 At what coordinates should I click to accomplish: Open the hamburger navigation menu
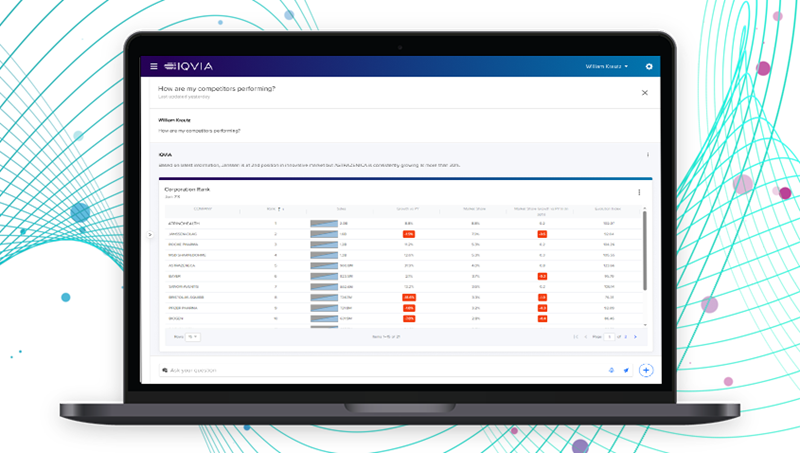pyautogui.click(x=154, y=66)
